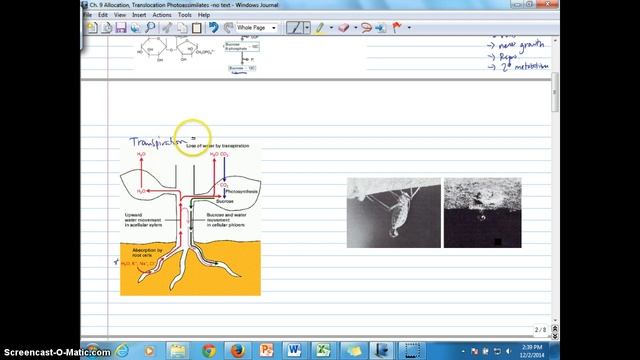Launch Google Chrome from the taskbar
The image size is (640, 360).
tap(209, 351)
